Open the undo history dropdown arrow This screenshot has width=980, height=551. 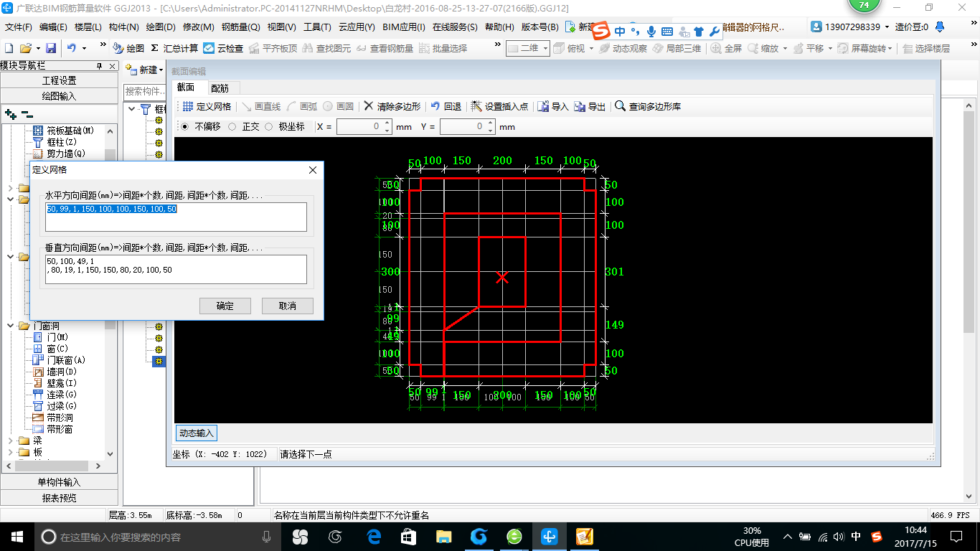(x=84, y=48)
